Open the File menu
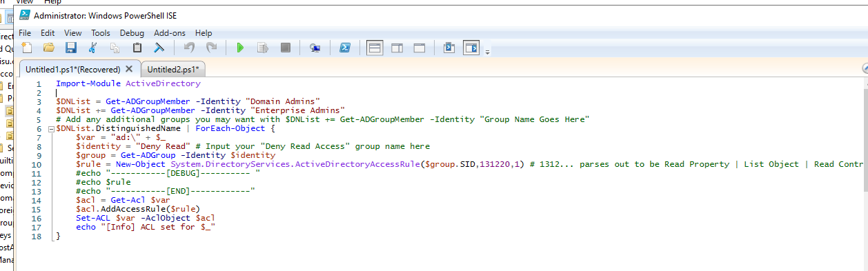This screenshot has width=868, height=271. tap(25, 32)
